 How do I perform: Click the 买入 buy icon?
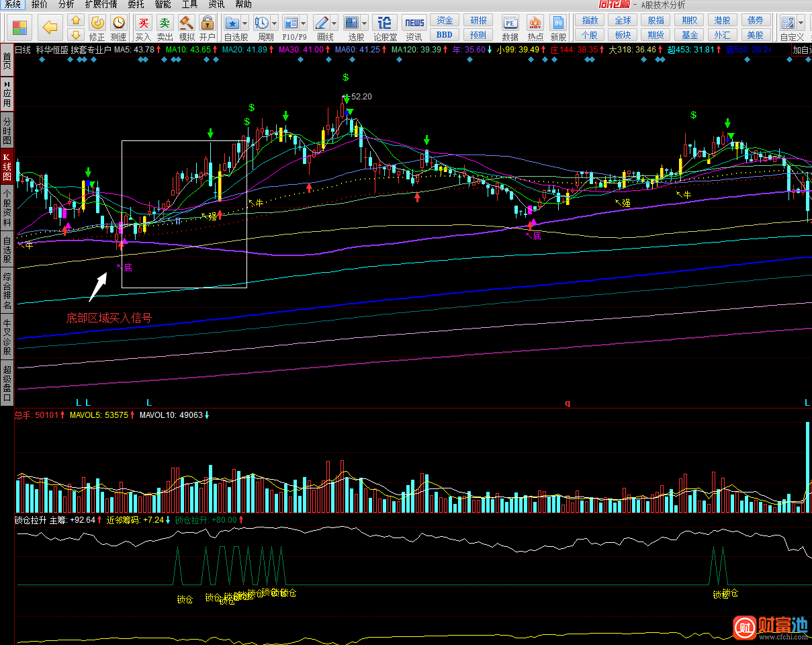[144, 28]
